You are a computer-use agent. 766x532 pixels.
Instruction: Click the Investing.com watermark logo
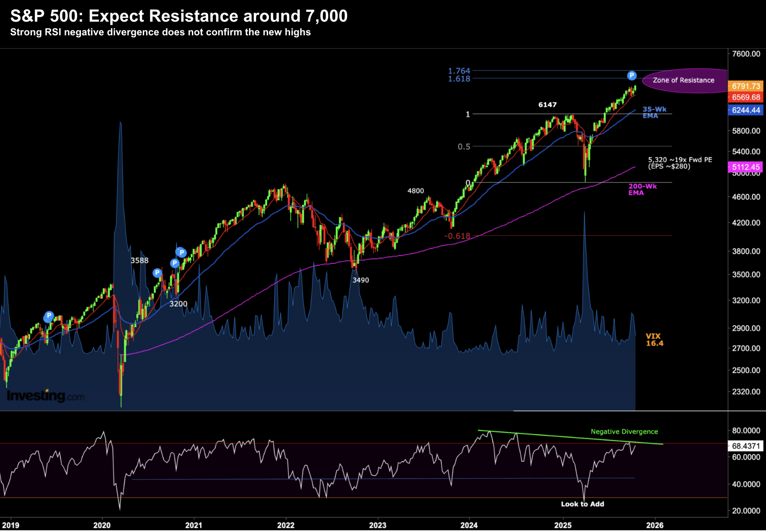pos(46,395)
